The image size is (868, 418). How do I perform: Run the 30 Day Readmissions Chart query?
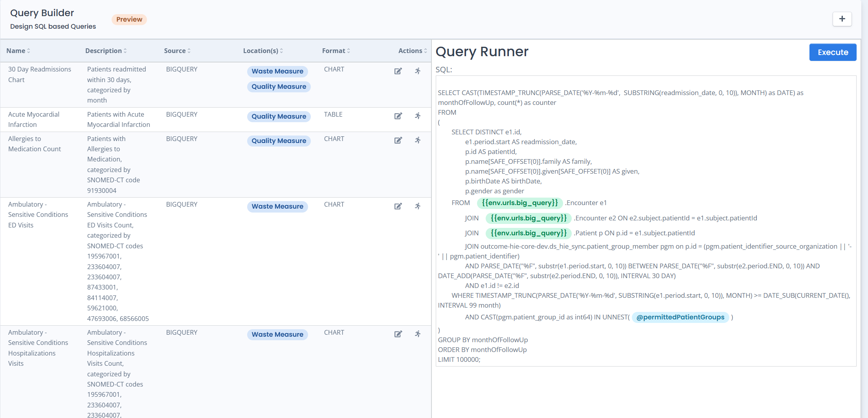click(x=418, y=71)
